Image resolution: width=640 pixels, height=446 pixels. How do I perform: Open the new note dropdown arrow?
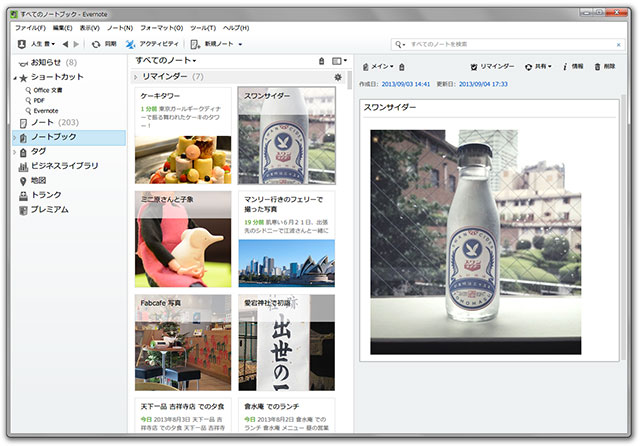point(240,44)
